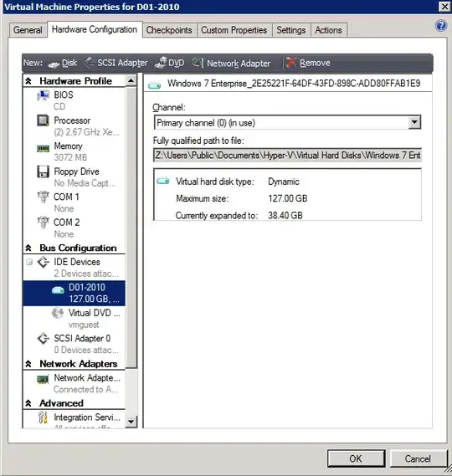This screenshot has width=452, height=476.
Task: Click the hardware list scroll up arrow
Action: point(131,81)
